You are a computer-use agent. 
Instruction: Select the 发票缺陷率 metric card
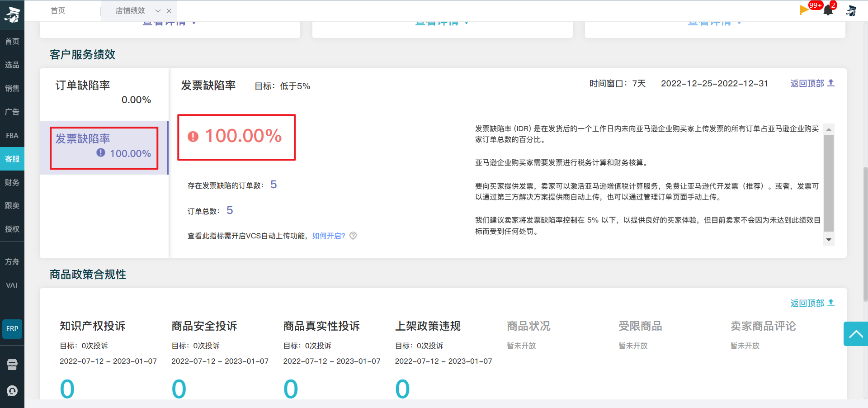104,148
